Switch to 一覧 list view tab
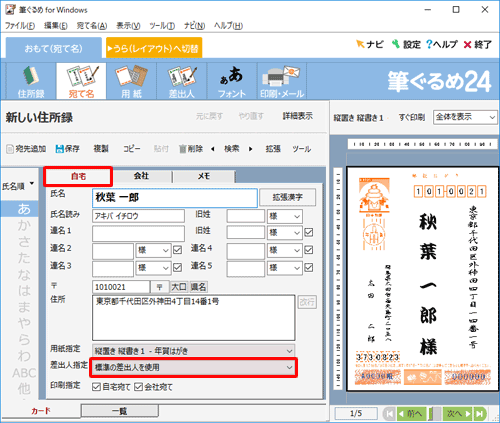500x423 pixels. click(120, 411)
